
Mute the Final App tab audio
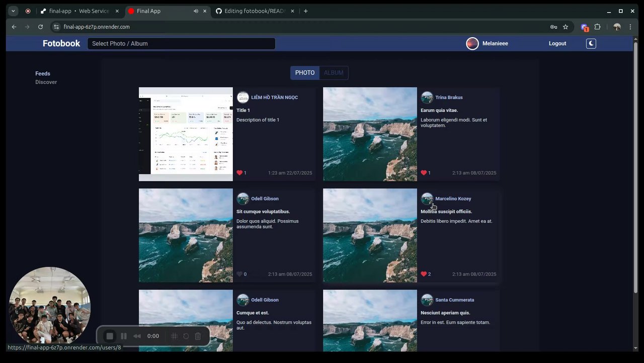[x=196, y=11]
